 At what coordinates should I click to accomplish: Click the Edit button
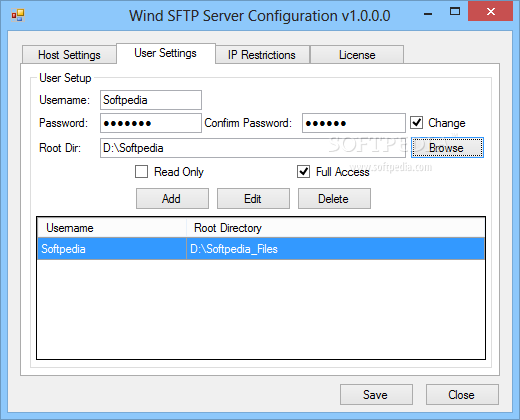[253, 199]
